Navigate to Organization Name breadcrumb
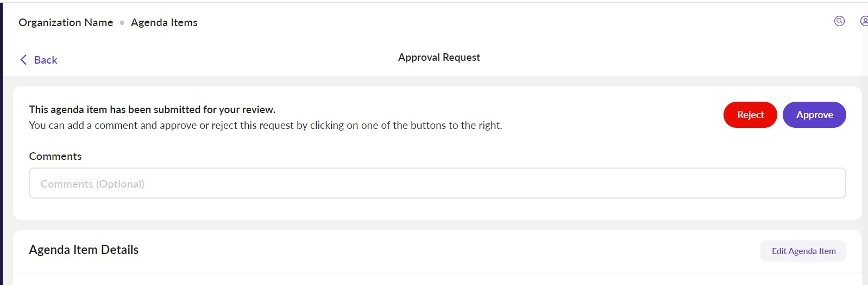Viewport: 868px width, 285px height. [x=66, y=22]
